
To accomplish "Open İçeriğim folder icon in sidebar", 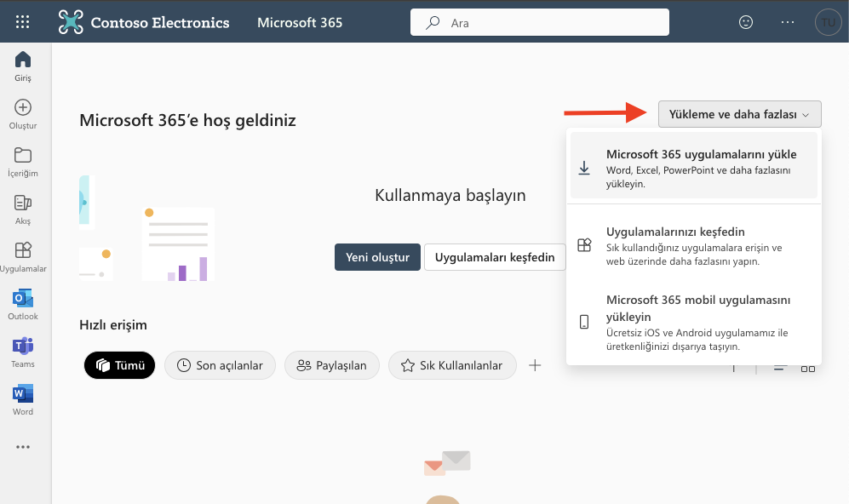I will 23,161.
